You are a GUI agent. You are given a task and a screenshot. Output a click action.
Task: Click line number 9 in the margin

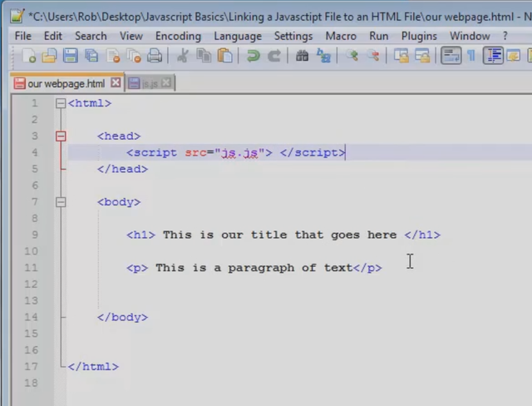[35, 235]
